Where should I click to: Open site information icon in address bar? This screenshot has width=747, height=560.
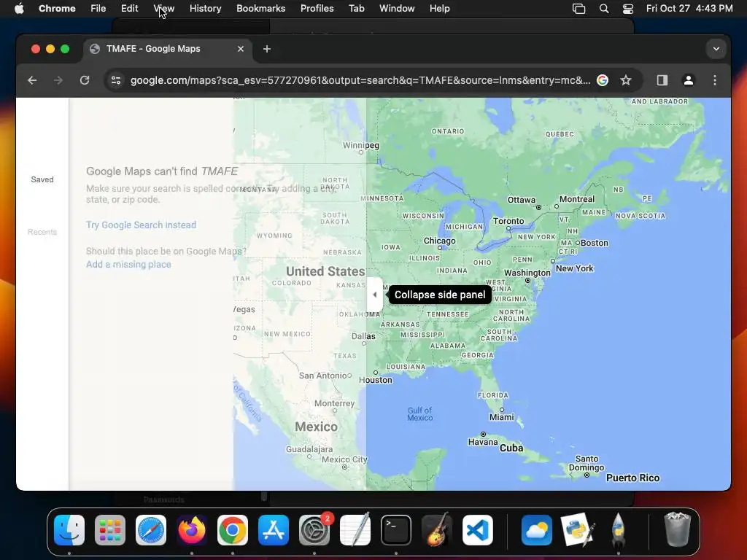click(116, 80)
